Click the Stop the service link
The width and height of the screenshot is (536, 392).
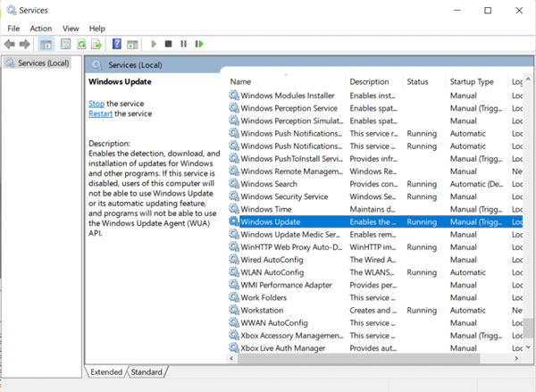click(96, 104)
